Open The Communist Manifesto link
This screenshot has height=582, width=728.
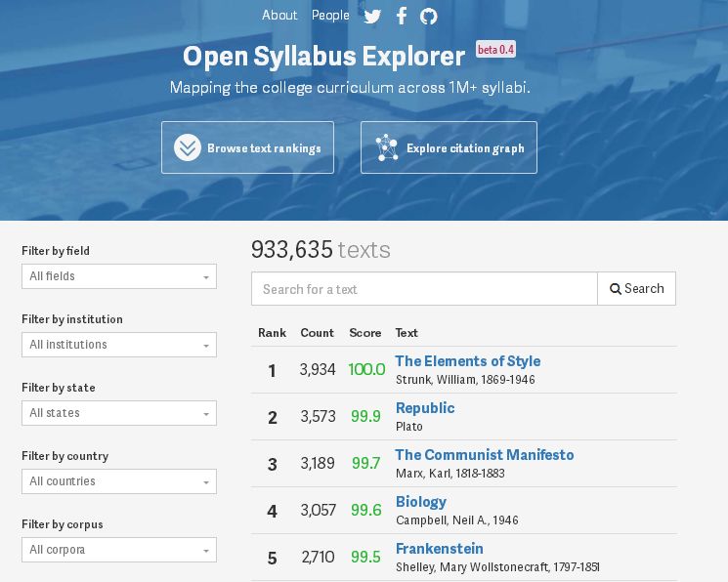click(485, 455)
